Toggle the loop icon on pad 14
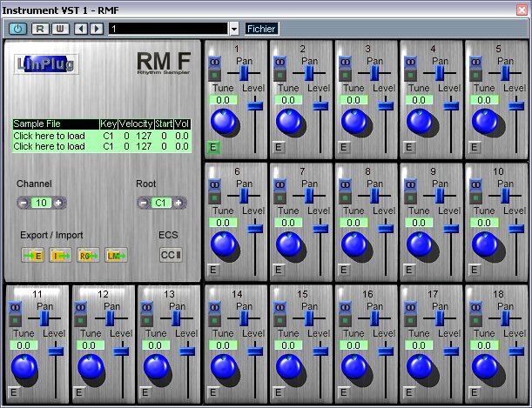 click(x=214, y=308)
